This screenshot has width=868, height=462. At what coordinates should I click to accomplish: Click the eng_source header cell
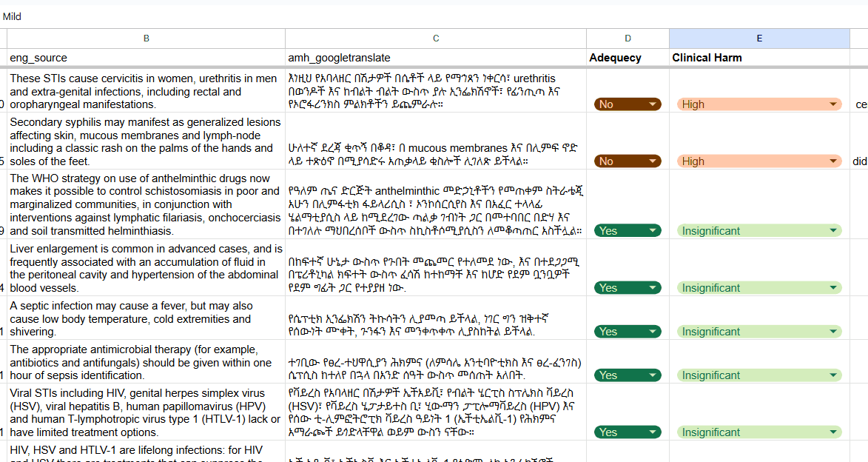point(146,58)
